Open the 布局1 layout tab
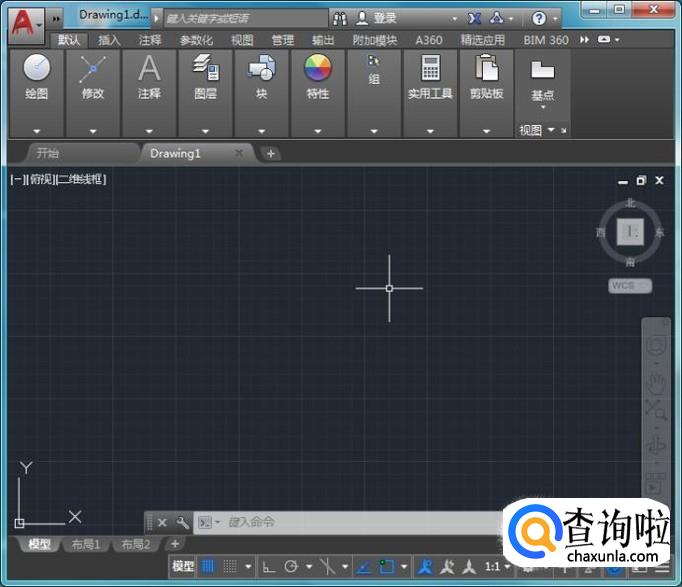 [x=85, y=545]
